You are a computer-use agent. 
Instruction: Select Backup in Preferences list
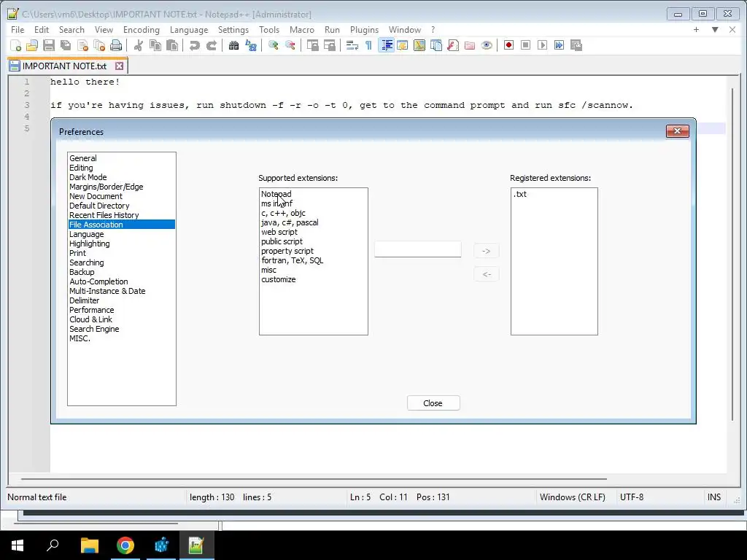[x=82, y=272]
